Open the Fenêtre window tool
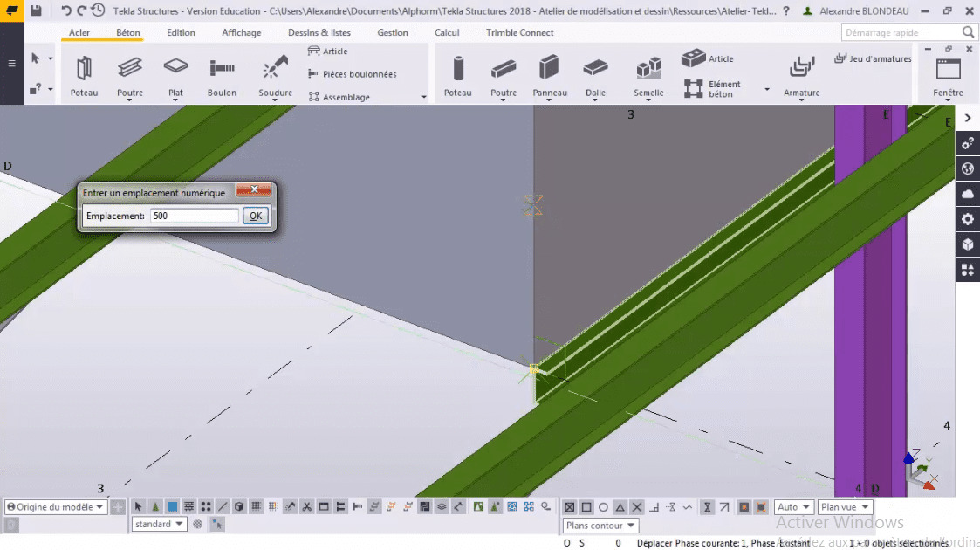Screen dimensions: 980x550 (x=948, y=77)
